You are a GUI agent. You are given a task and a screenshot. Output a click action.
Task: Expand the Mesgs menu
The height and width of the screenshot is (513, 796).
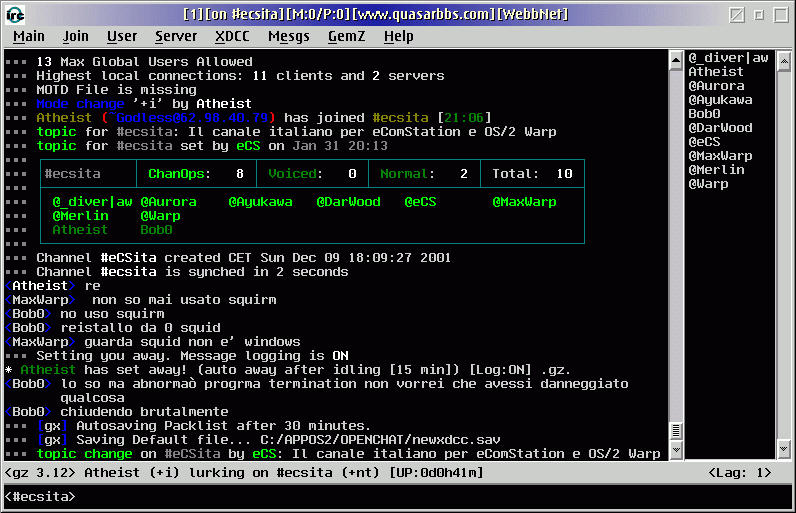click(x=289, y=36)
